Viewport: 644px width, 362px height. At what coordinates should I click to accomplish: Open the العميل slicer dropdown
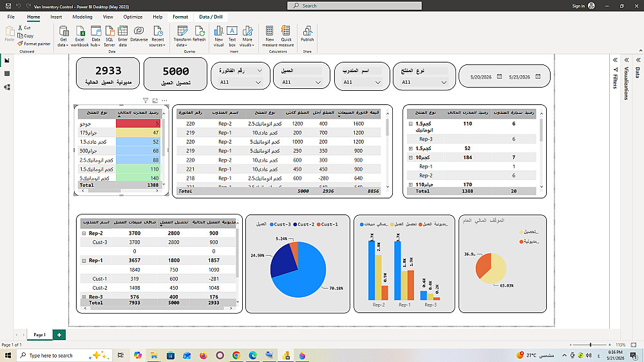[301, 82]
